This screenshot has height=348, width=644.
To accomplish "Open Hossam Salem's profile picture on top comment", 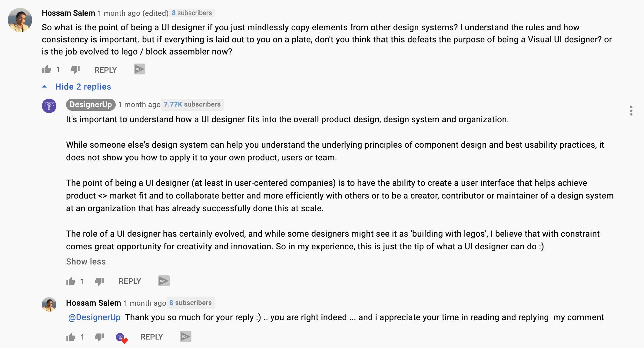I will [20, 20].
